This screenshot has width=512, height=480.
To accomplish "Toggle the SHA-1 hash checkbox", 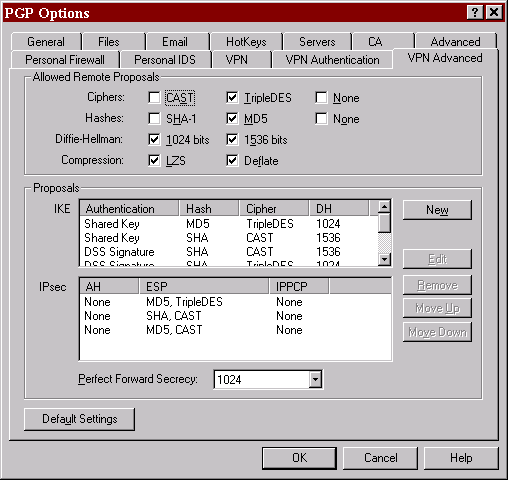I will pyautogui.click(x=154, y=119).
